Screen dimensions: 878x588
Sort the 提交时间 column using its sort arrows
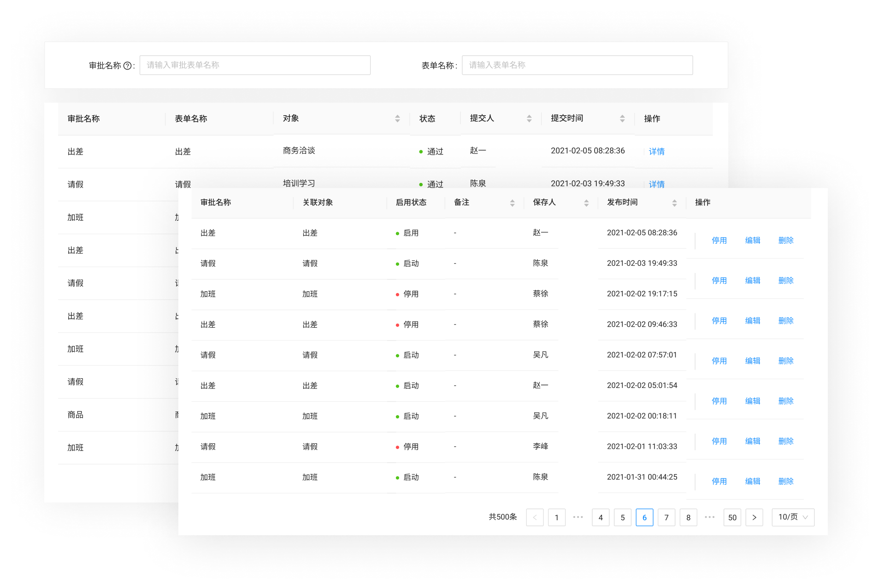pyautogui.click(x=623, y=118)
